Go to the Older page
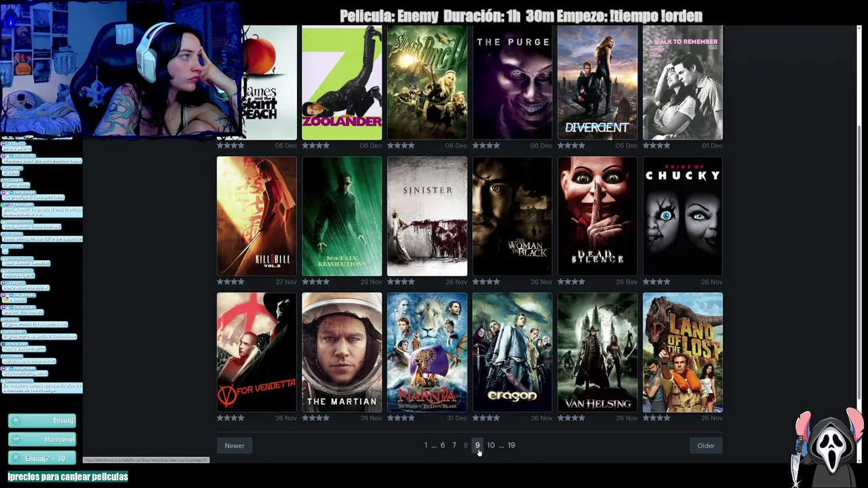Viewport: 868px width, 488px height. coord(706,445)
